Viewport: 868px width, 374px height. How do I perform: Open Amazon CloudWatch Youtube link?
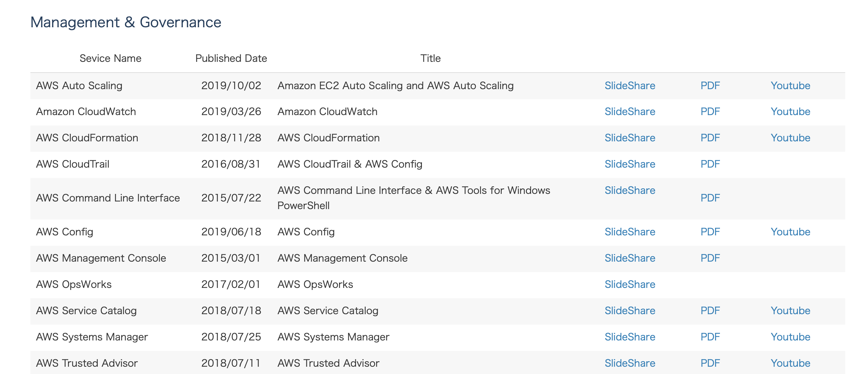point(790,112)
